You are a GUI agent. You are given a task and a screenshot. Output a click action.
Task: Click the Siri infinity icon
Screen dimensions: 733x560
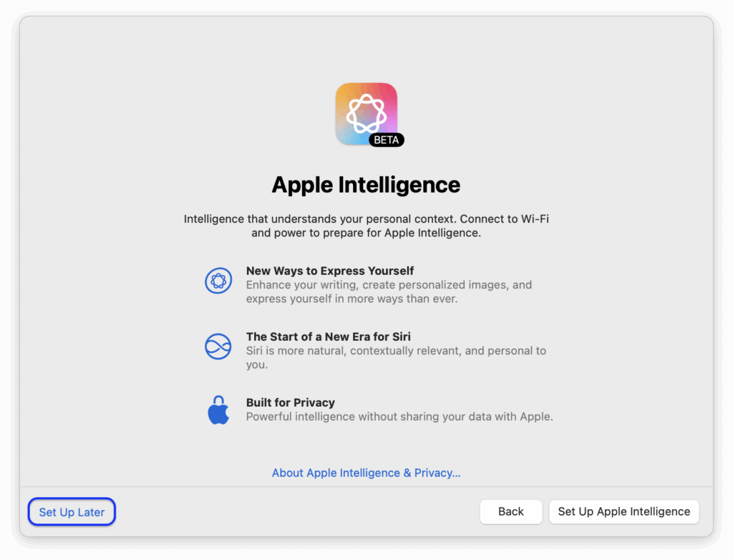[218, 347]
